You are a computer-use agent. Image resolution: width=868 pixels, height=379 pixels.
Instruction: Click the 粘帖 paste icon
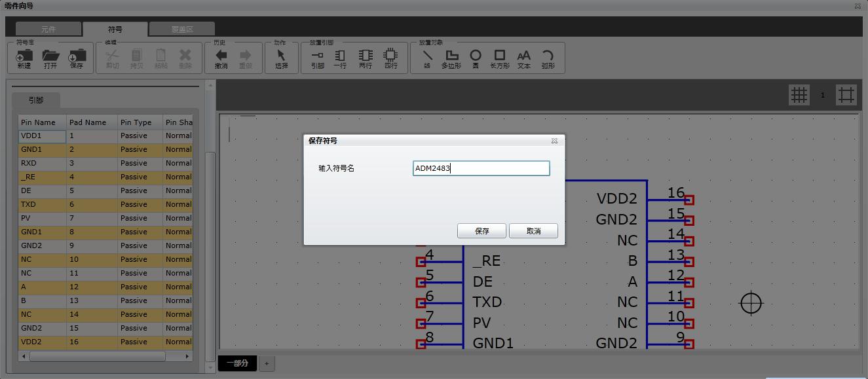point(160,58)
